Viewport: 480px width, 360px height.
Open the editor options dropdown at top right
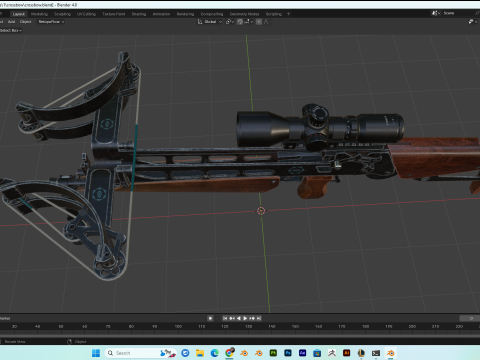[x=472, y=22]
